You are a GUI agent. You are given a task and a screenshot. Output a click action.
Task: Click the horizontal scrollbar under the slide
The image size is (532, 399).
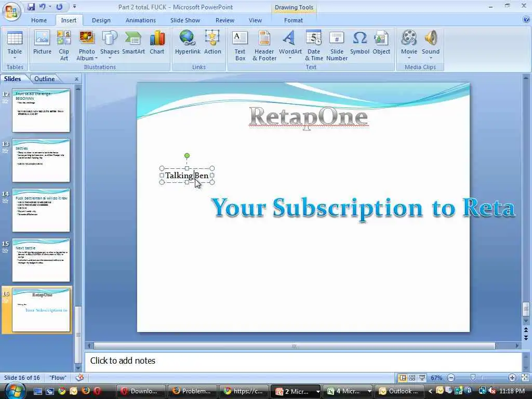tap(294, 346)
